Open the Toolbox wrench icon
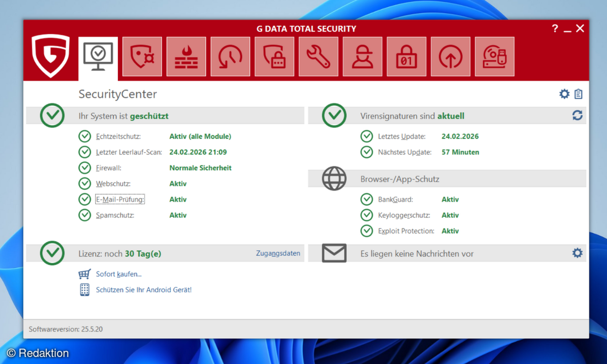The width and height of the screenshot is (607, 364). coord(318,56)
